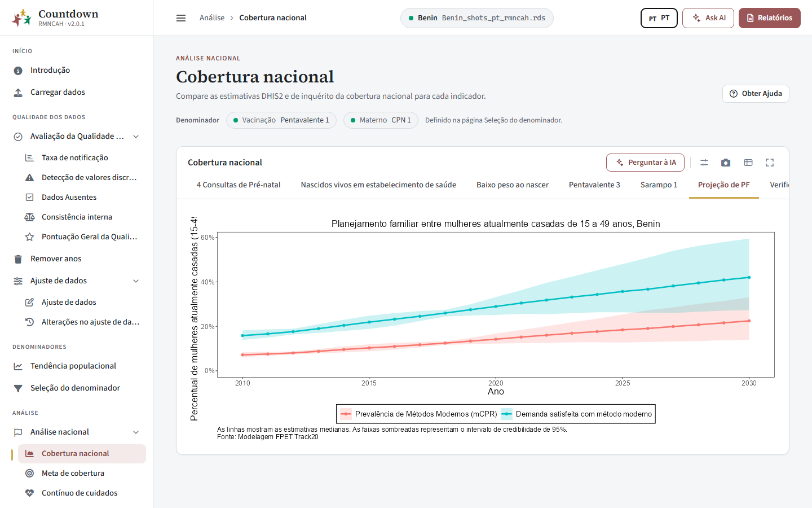Screen dimensions: 812x508
Task: Click the outlier warning triangle icon
Action: [29, 178]
